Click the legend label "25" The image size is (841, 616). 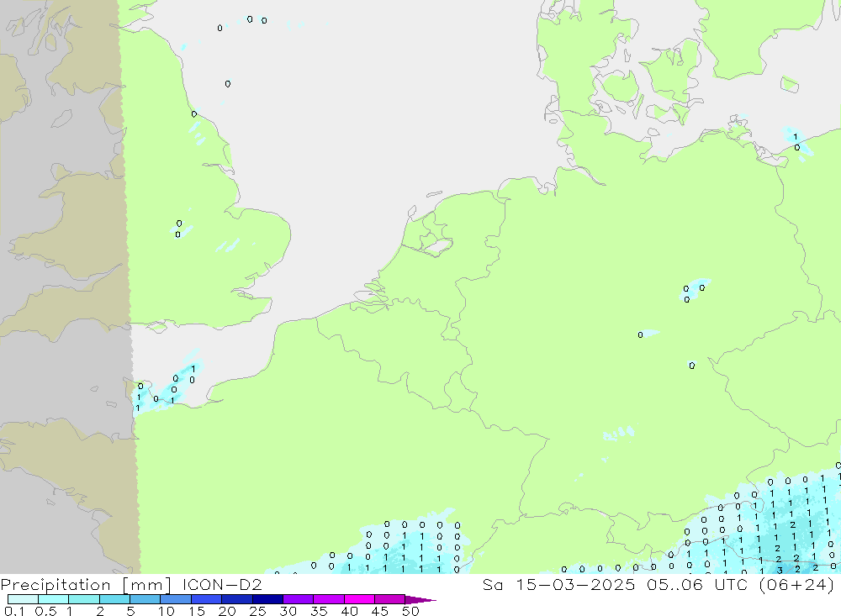(258, 611)
